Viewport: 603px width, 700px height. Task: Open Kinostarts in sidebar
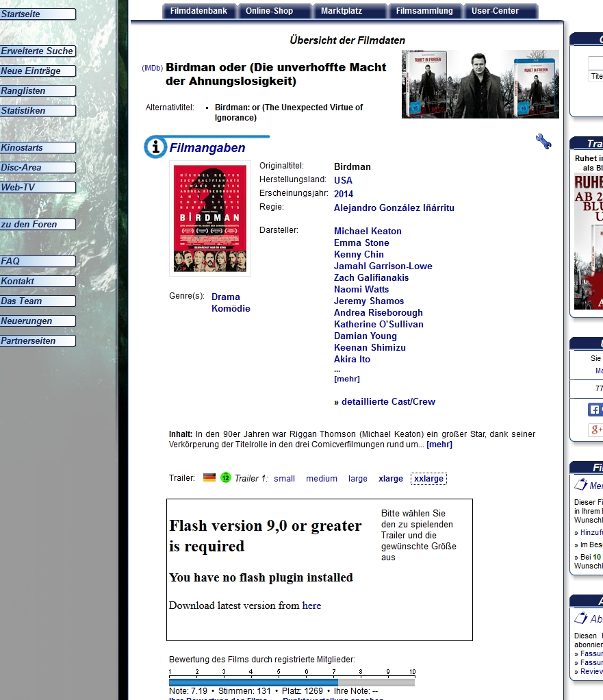click(x=38, y=148)
